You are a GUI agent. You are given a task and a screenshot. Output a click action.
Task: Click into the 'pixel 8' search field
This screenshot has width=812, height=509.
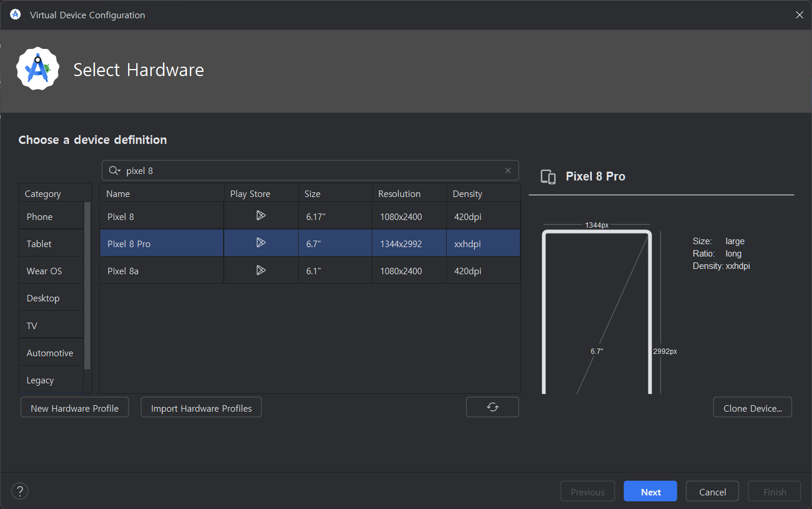310,170
